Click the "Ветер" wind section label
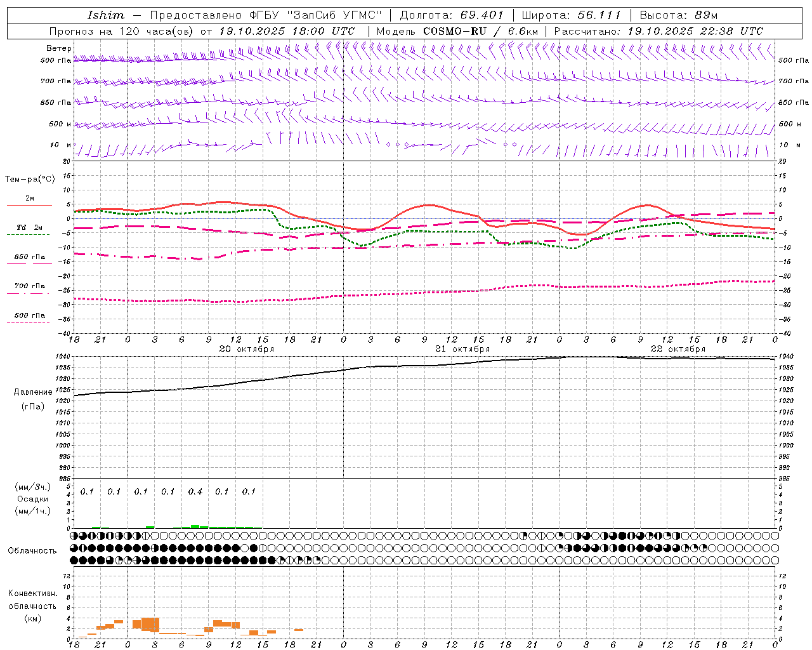The height and width of the screenshot is (650, 812). click(59, 48)
